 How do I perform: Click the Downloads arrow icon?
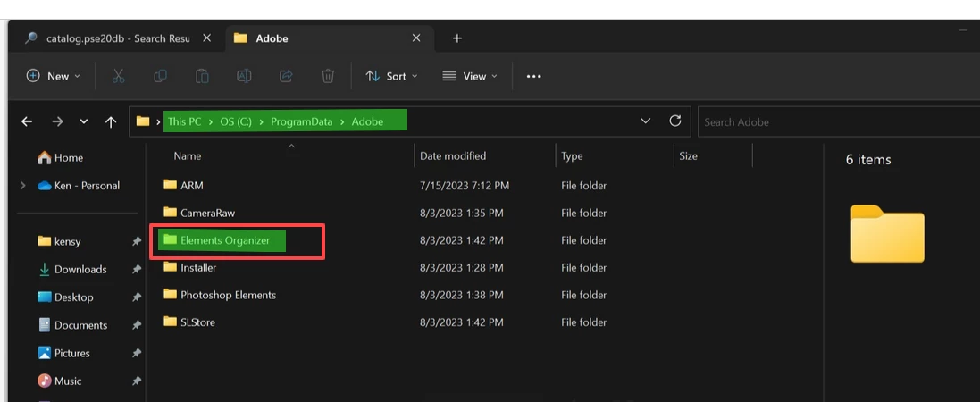[x=45, y=270]
